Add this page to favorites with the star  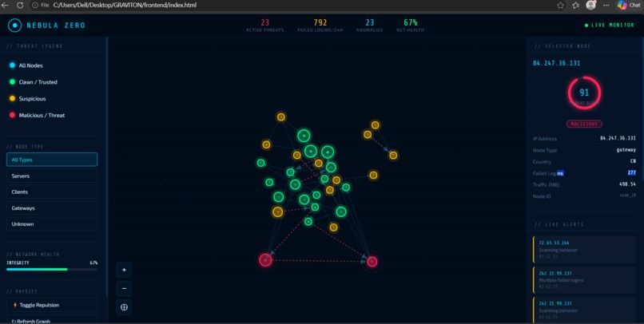(561, 6)
